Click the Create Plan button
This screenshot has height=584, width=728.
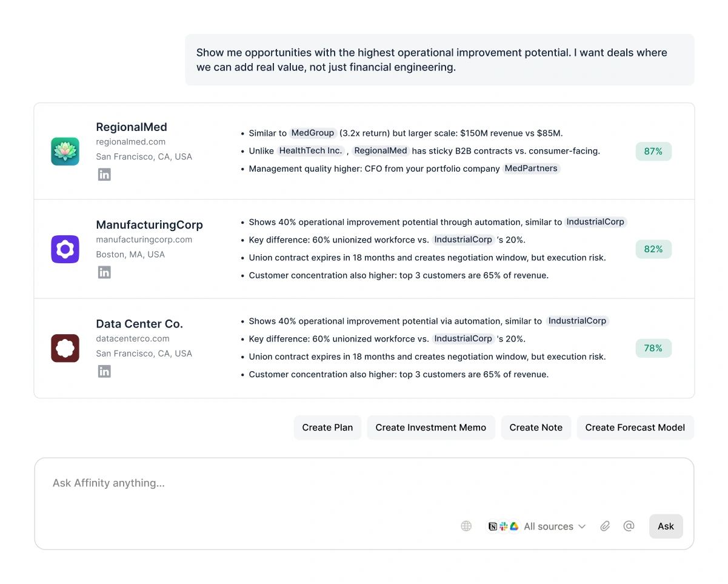tap(327, 428)
